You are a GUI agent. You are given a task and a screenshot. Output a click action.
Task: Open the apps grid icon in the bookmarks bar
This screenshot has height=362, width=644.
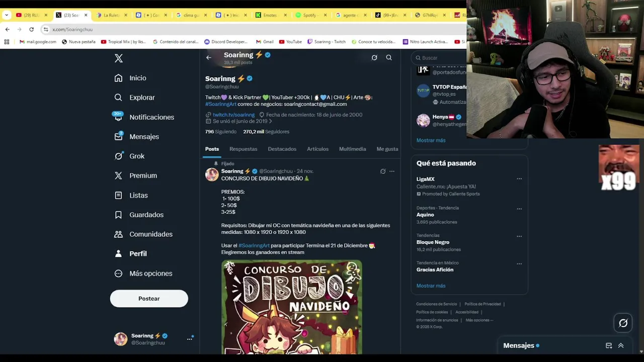6,42
